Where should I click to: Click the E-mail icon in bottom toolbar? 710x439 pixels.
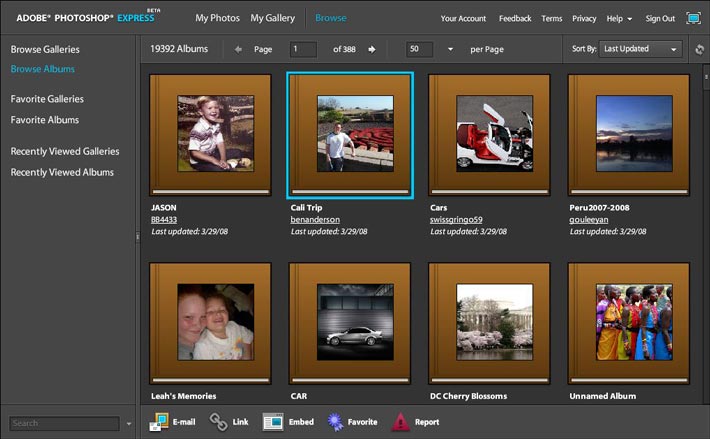click(159, 422)
